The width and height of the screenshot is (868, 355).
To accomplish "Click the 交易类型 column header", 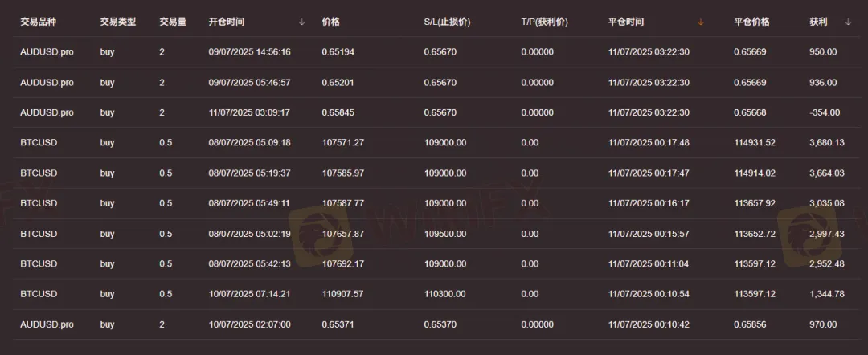I will pos(118,22).
